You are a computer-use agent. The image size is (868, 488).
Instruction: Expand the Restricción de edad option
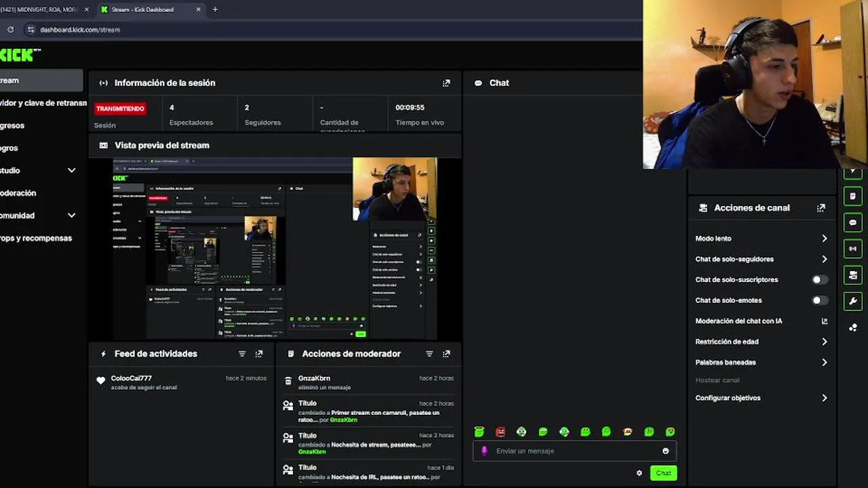coord(825,342)
